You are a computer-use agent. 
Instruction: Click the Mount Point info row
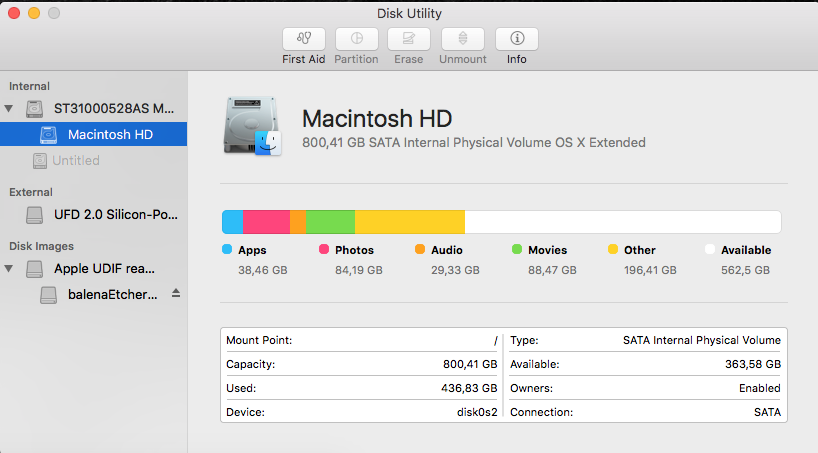pos(362,340)
